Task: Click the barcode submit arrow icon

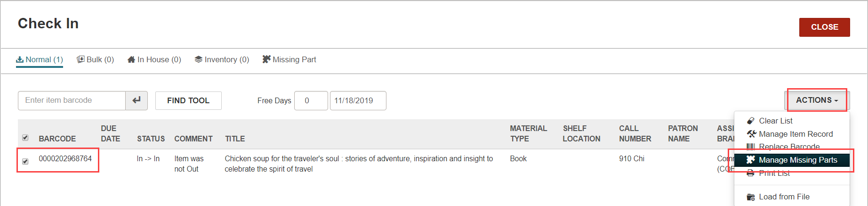Action: pyautogui.click(x=137, y=100)
